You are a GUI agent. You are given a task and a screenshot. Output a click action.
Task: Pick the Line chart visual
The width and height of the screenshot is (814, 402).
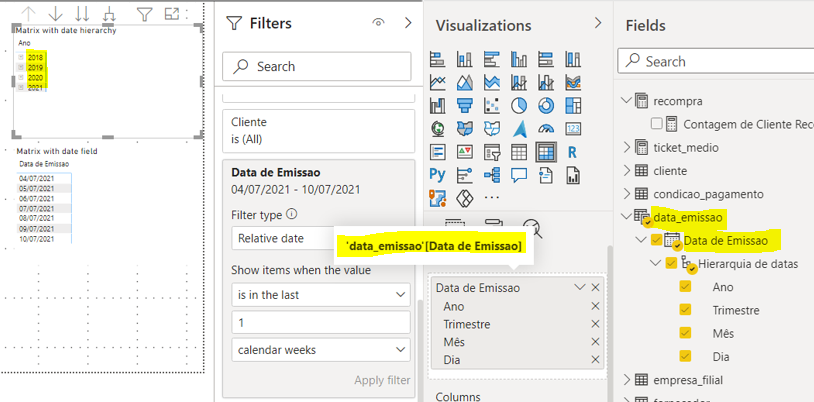(x=438, y=82)
